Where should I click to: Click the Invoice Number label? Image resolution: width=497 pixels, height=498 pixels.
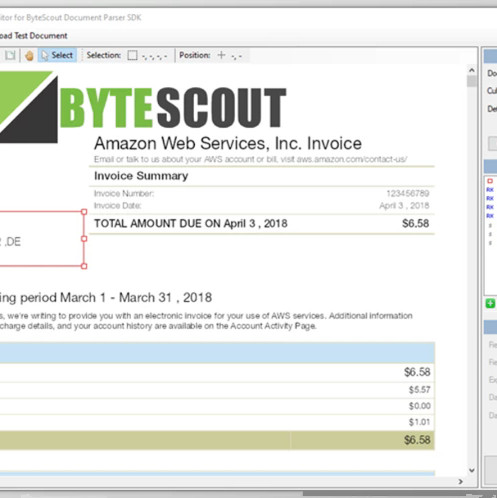[x=124, y=193]
